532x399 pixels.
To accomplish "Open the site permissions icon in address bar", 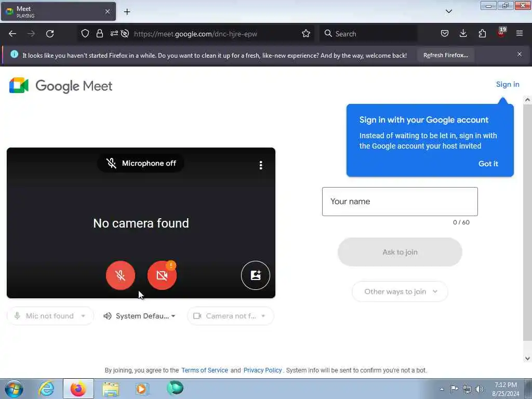I will 114,33.
